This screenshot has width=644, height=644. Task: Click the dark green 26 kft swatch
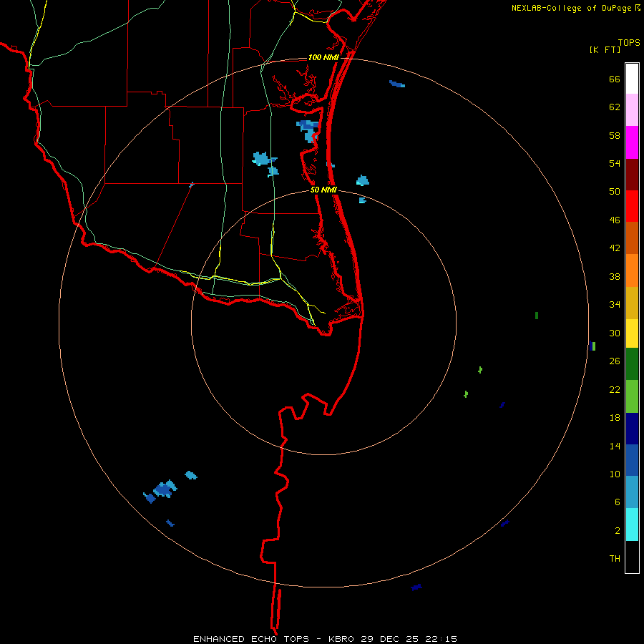click(632, 364)
